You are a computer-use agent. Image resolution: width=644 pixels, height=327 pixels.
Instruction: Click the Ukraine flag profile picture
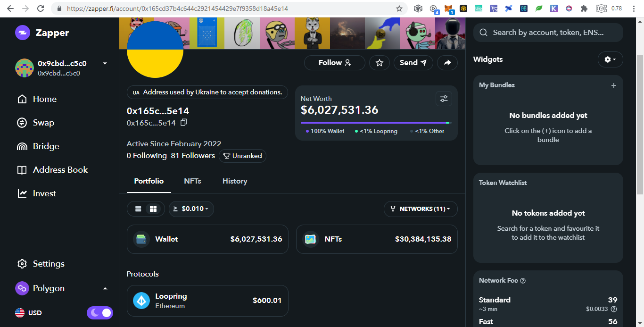(x=155, y=50)
